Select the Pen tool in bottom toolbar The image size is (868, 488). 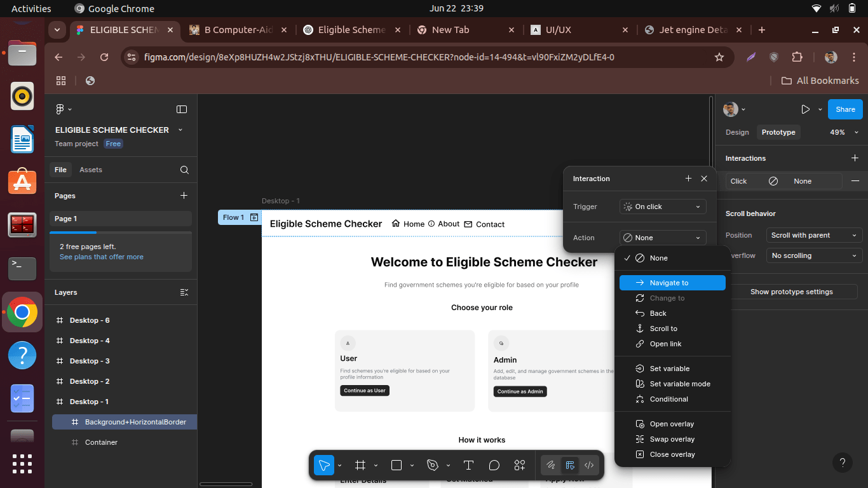click(x=433, y=465)
